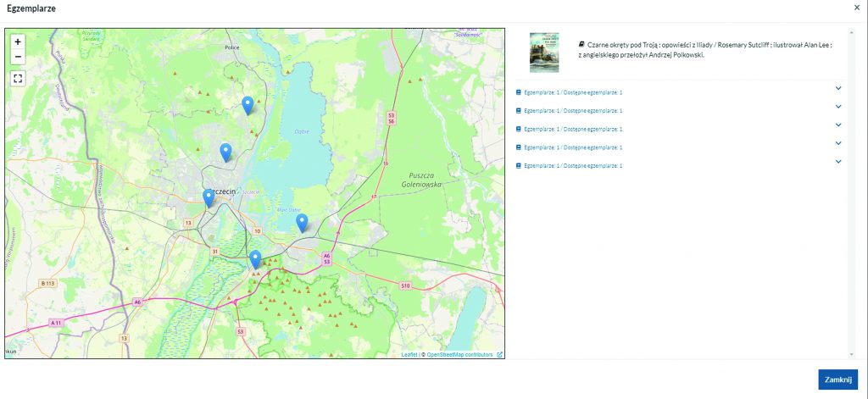Expand the third Egzemplarze row chevron
Viewport: 868px width, 399px height.
838,125
